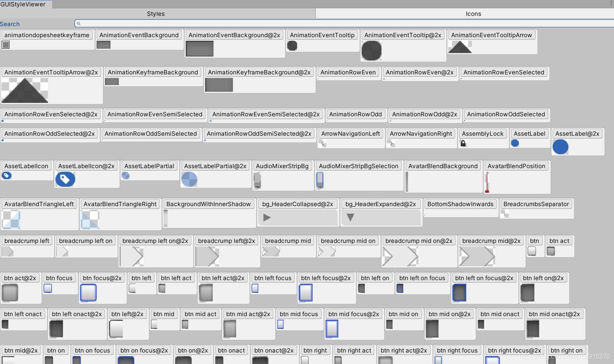Image resolution: width=614 pixels, height=364 pixels.
Task: Click the animationdopesheetkeyframe square preview
Action: tap(6, 45)
